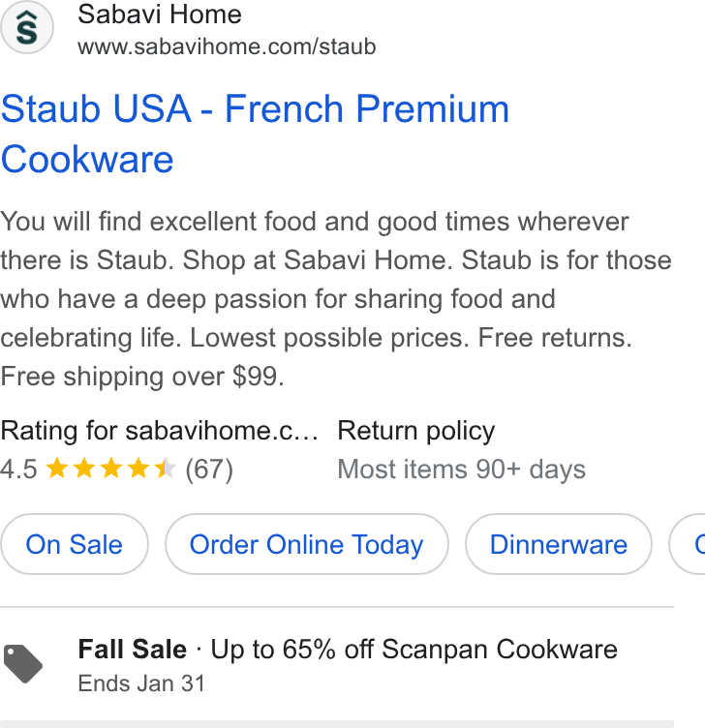Click the Sabavi Home site name text

[160, 15]
